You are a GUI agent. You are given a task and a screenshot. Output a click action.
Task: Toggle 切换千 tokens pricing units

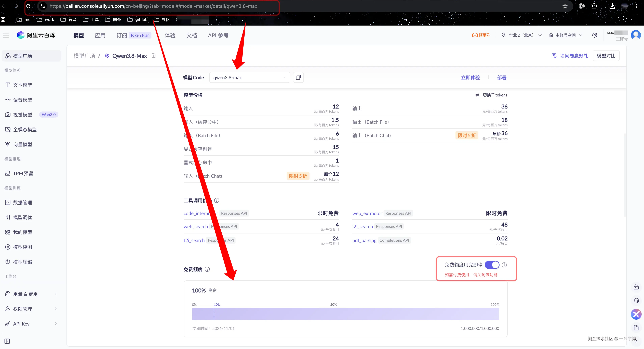(x=491, y=95)
